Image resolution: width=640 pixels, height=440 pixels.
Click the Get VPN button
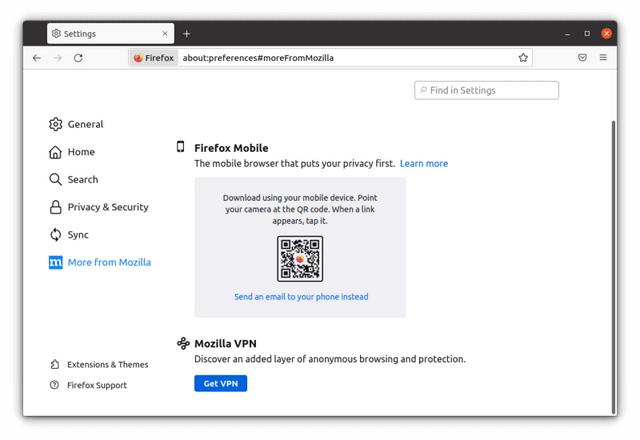click(220, 383)
